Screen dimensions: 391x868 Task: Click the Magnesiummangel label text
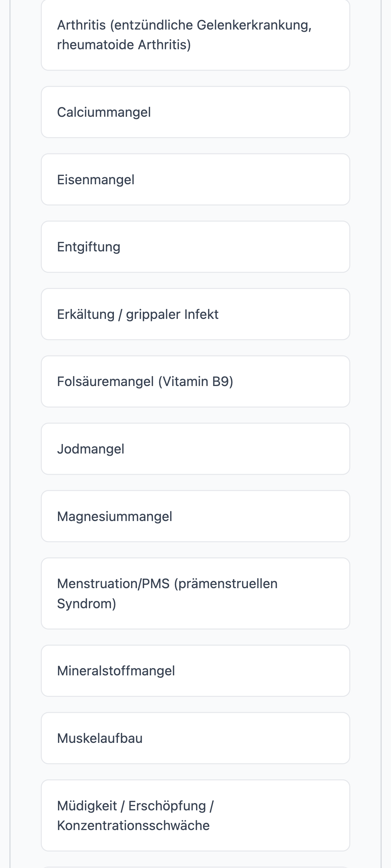(115, 517)
